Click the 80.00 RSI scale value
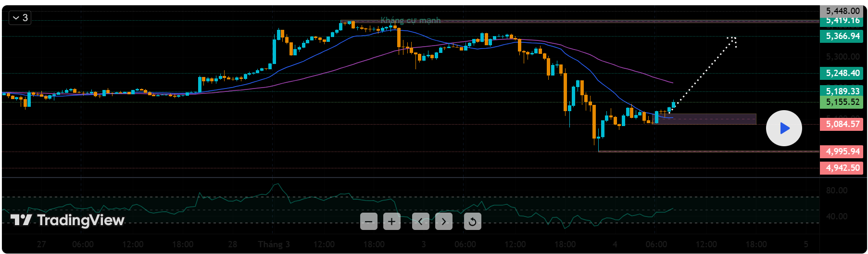 coord(836,190)
